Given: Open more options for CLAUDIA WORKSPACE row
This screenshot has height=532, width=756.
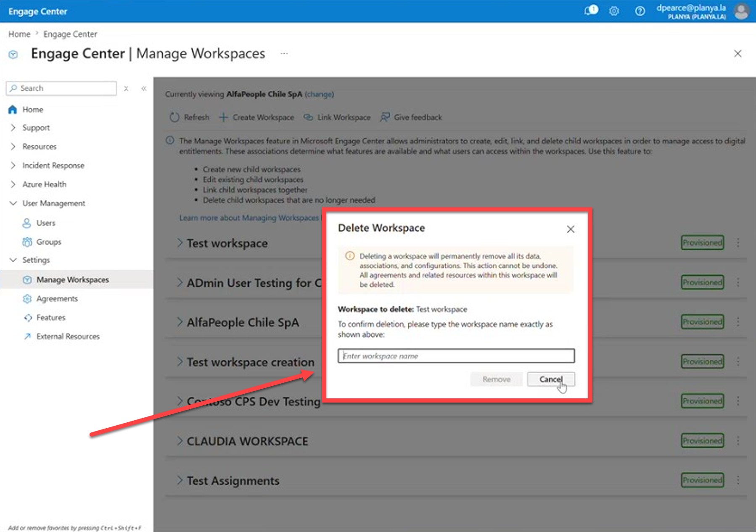Looking at the screenshot, I should pyautogui.click(x=738, y=441).
